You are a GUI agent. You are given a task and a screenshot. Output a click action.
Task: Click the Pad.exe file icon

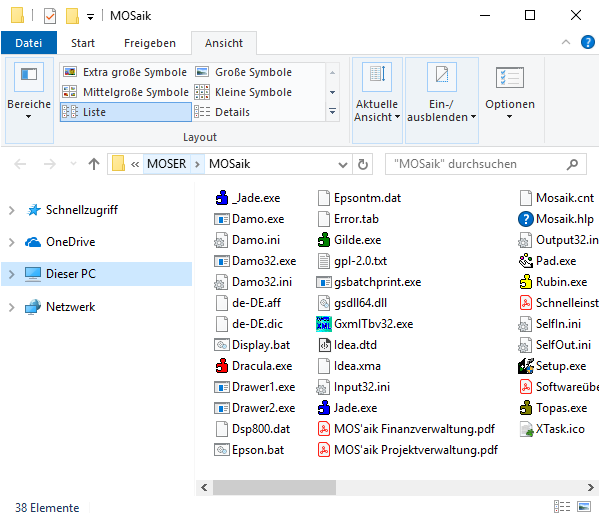525,261
